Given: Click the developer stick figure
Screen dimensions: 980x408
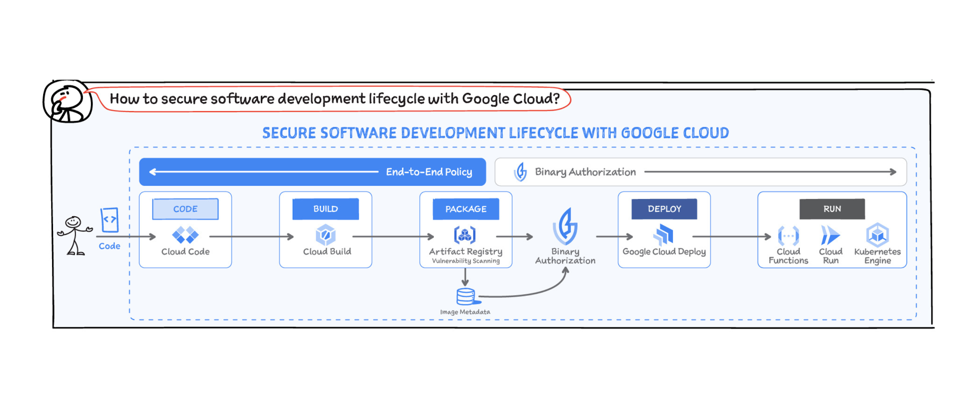Looking at the screenshot, I should coord(74,235).
